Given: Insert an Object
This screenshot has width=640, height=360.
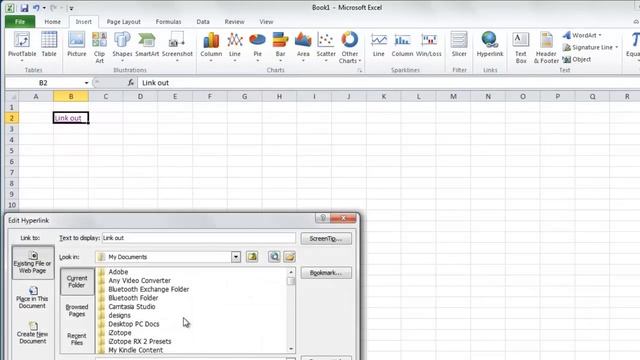Looking at the screenshot, I should tap(577, 59).
